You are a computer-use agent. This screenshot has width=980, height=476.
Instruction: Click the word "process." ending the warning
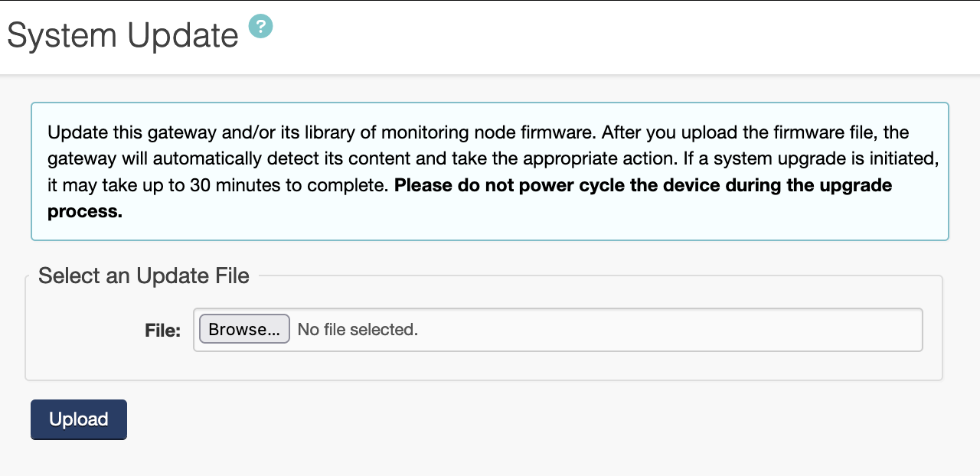pyautogui.click(x=85, y=212)
